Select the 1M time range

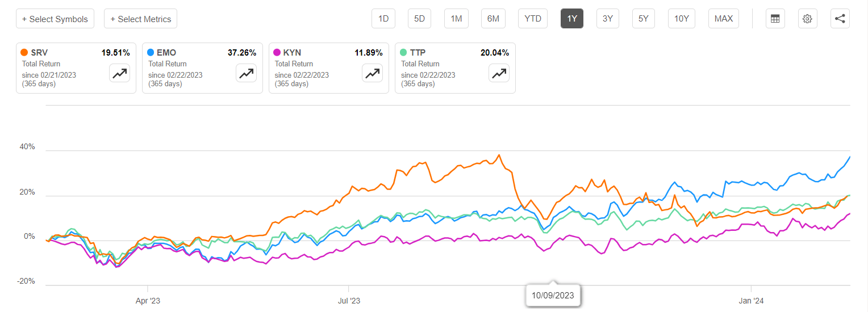456,19
